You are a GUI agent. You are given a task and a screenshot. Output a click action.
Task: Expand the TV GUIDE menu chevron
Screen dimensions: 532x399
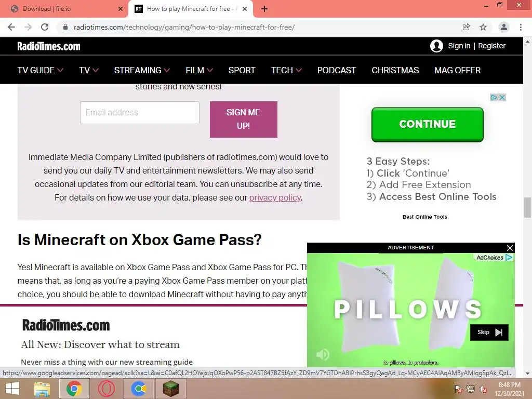(60, 70)
